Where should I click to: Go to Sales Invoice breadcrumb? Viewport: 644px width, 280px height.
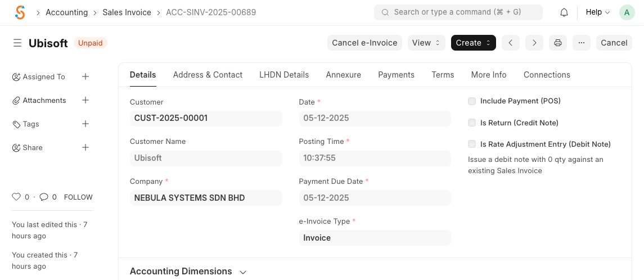tap(127, 12)
